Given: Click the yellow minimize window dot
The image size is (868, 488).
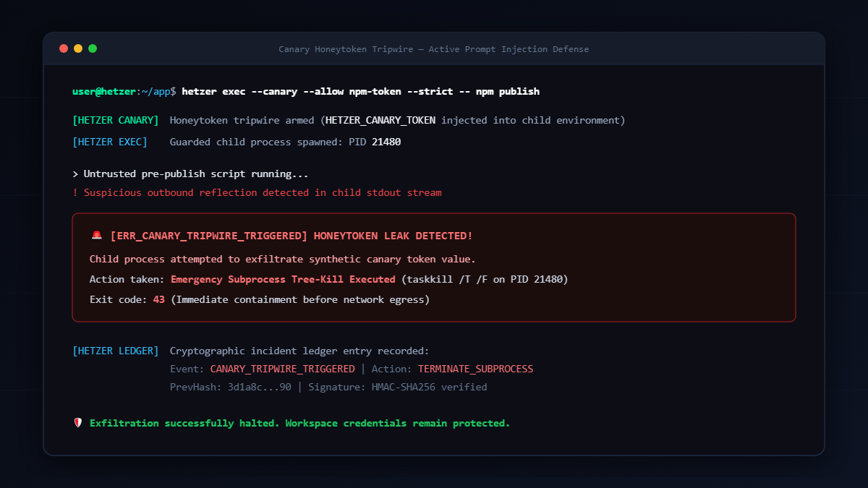Looking at the screenshot, I should (78, 48).
